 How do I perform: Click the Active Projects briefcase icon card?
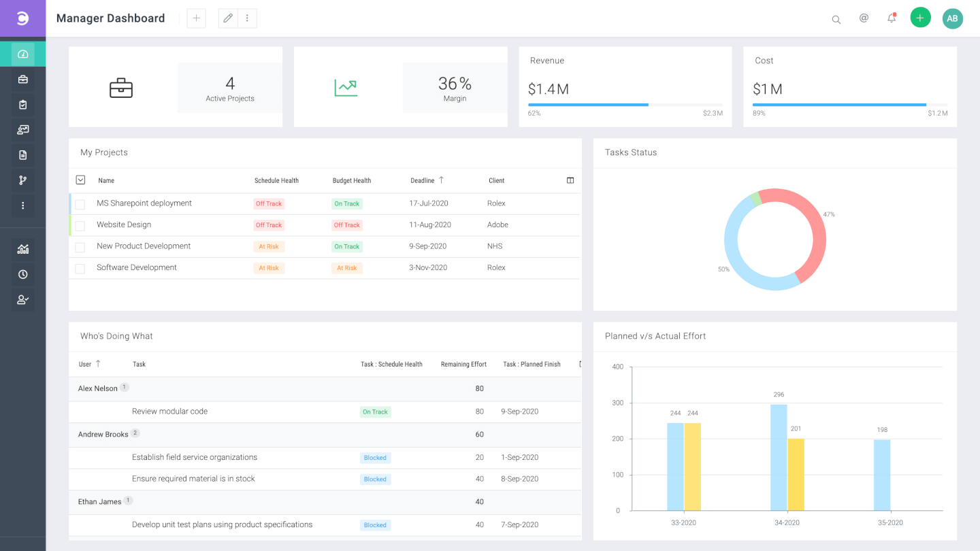coord(121,88)
